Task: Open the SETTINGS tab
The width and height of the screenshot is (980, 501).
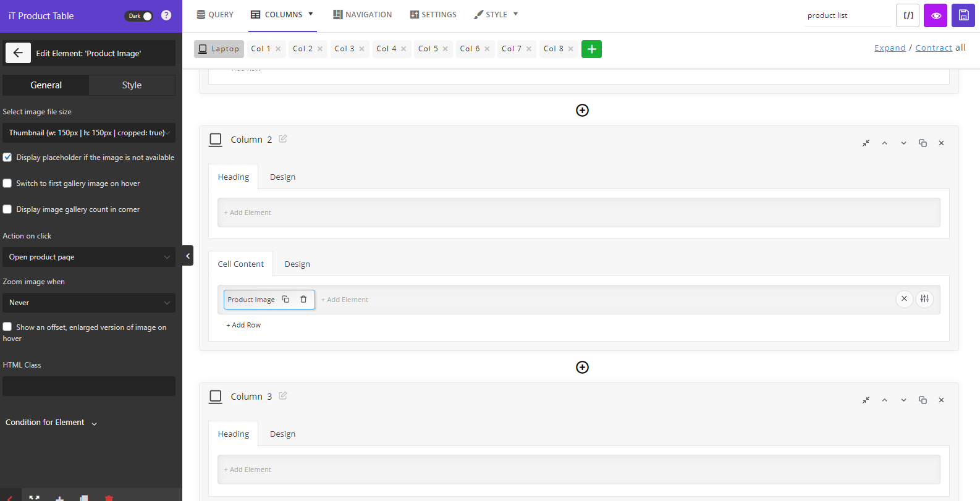Action: point(433,15)
